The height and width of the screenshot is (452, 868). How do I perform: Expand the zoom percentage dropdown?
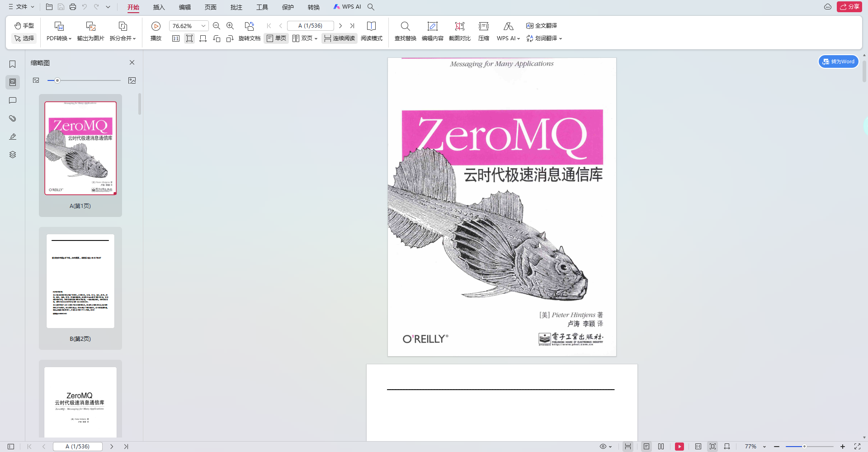click(x=203, y=26)
